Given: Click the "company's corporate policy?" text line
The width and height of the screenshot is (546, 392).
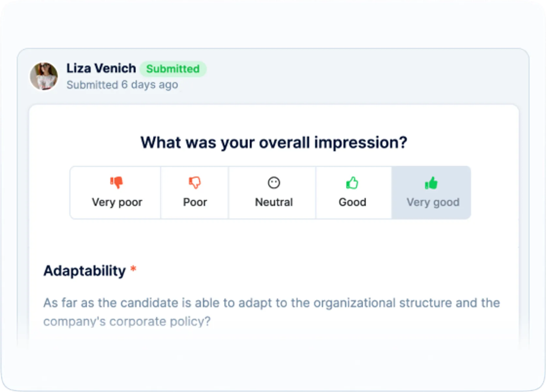Looking at the screenshot, I should point(127,322).
